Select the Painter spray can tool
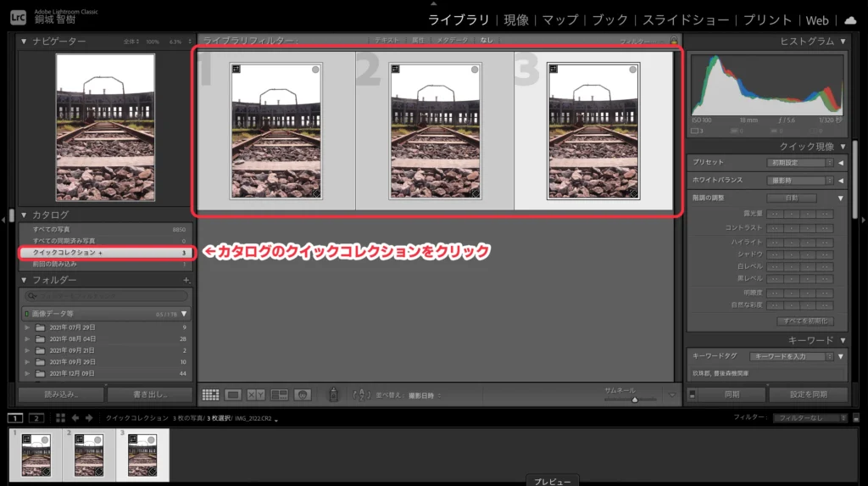 [x=334, y=394]
